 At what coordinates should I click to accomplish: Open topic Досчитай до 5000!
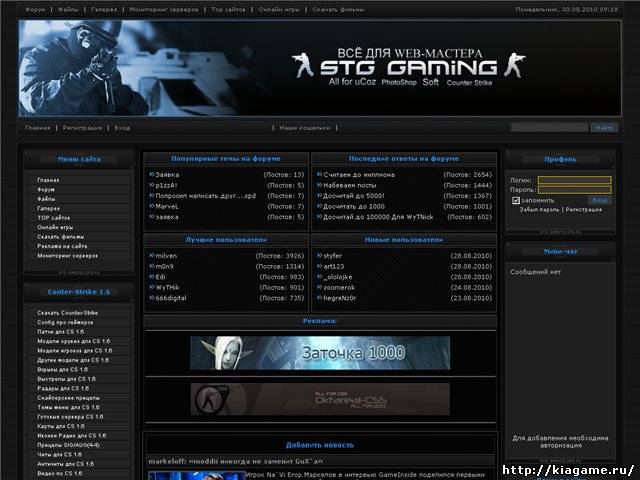pos(353,196)
